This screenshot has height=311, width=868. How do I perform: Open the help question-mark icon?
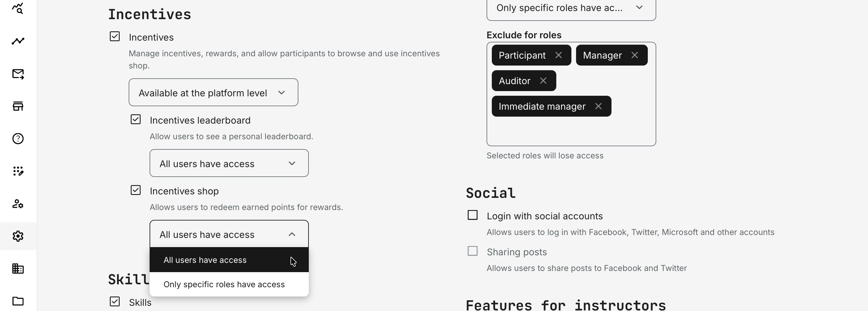(18, 138)
